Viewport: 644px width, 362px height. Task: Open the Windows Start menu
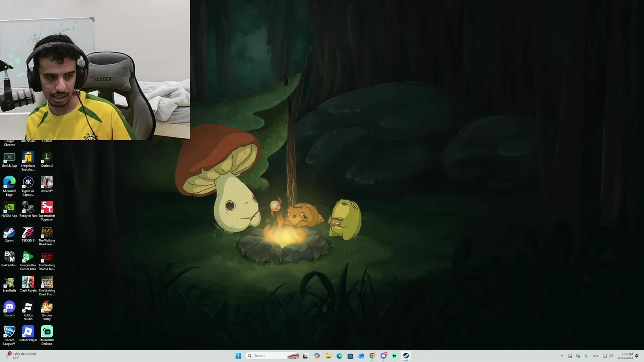click(238, 356)
